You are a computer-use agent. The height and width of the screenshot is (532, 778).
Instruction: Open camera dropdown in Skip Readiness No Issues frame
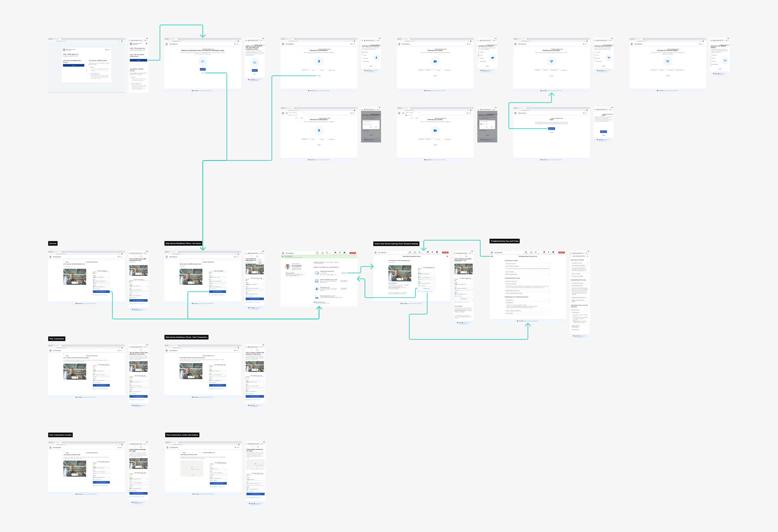click(x=218, y=277)
